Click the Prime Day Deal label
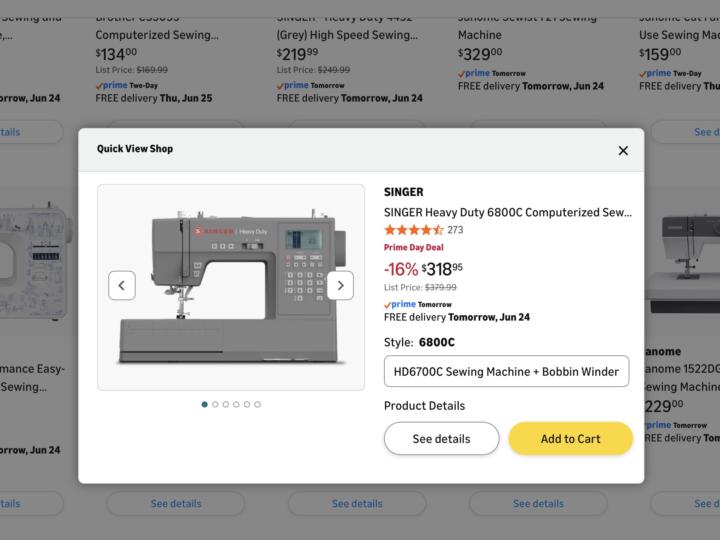Image resolution: width=720 pixels, height=540 pixels. 414,248
